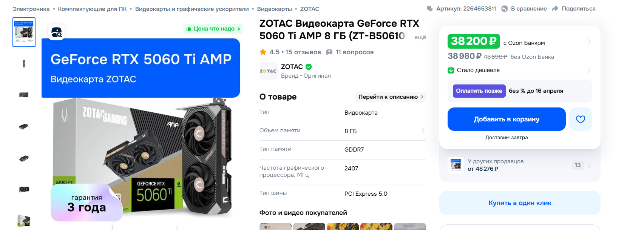Open offers from other sellers from 48 276 ₽

(520, 165)
